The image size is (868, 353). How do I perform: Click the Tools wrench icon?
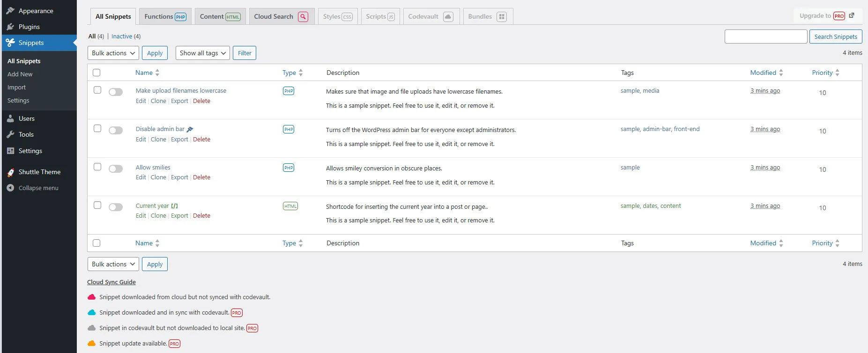pyautogui.click(x=10, y=134)
